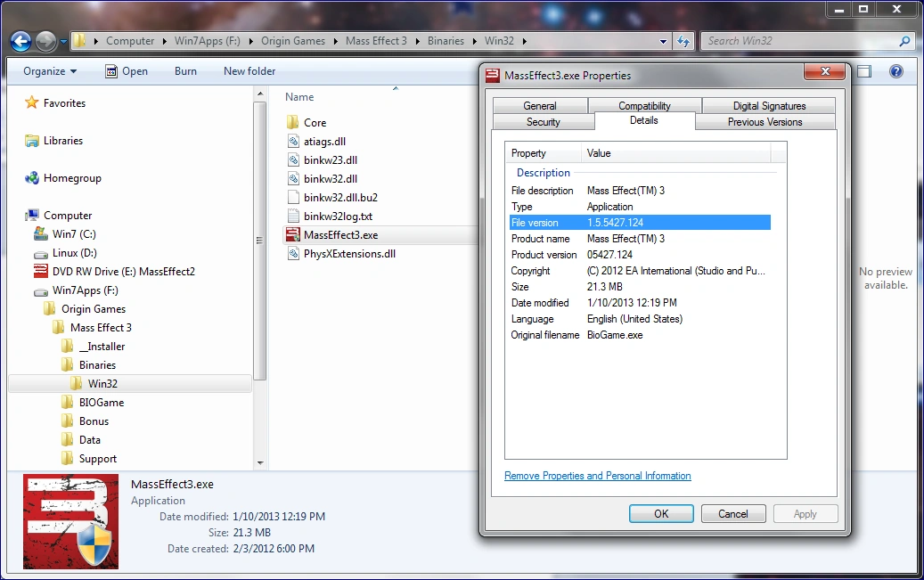Click the MassEffect3.exe thumbnail in details pane

click(x=70, y=522)
